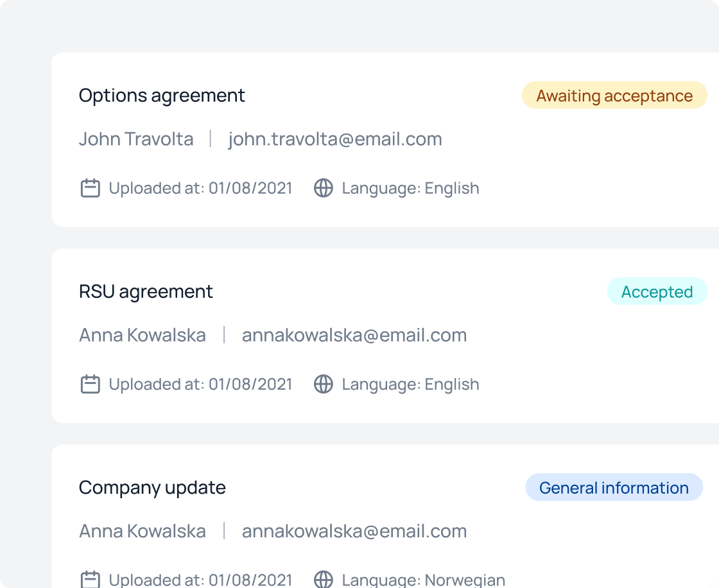Click the email in the Company update card

(354, 531)
